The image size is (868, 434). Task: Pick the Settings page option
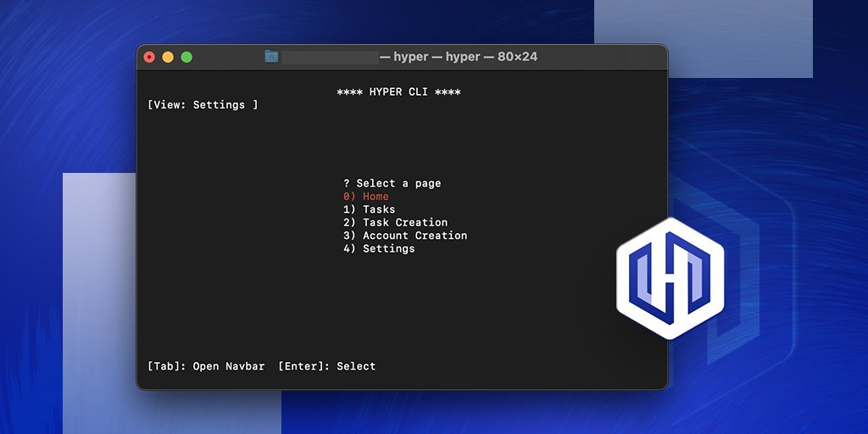(379, 248)
